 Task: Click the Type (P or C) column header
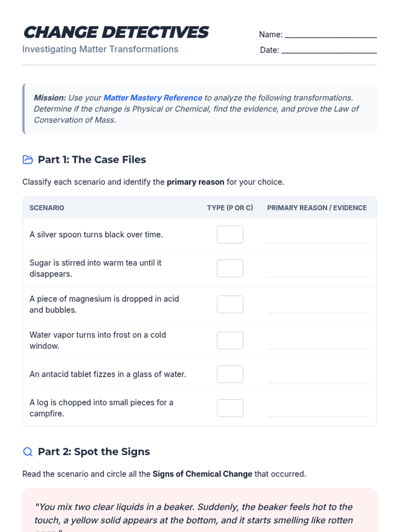[230, 208]
